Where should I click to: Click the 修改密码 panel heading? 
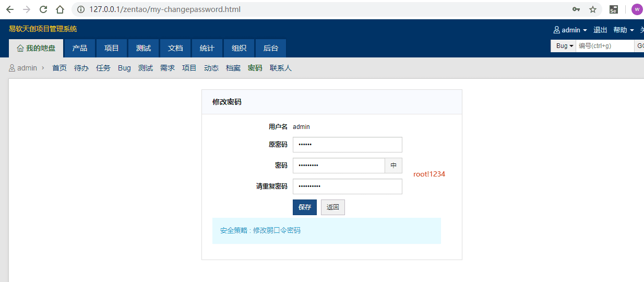[x=227, y=102]
